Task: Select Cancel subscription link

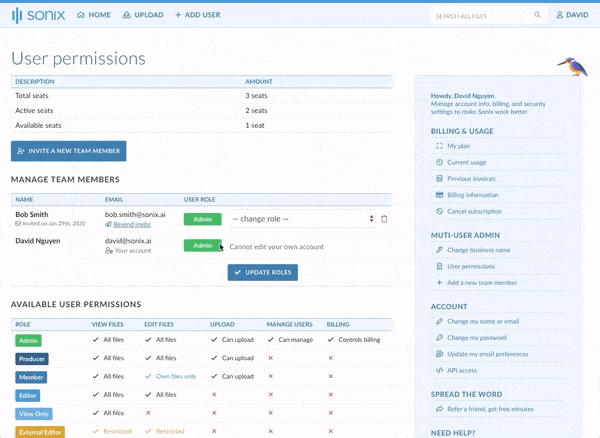Action: pyautogui.click(x=476, y=211)
